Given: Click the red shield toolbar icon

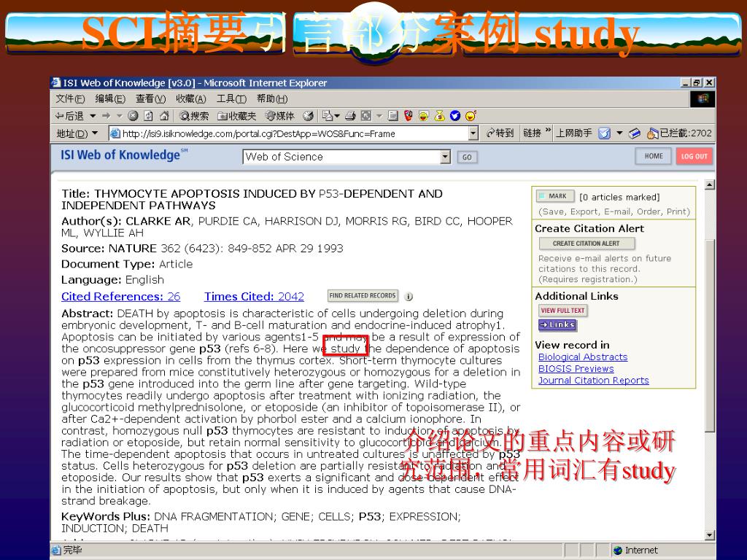Looking at the screenshot, I should (409, 116).
